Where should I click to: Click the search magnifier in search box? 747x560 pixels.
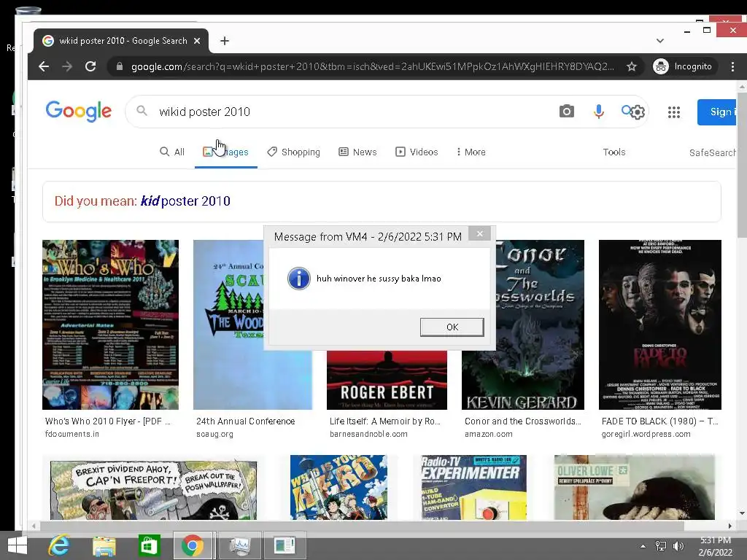[142, 111]
